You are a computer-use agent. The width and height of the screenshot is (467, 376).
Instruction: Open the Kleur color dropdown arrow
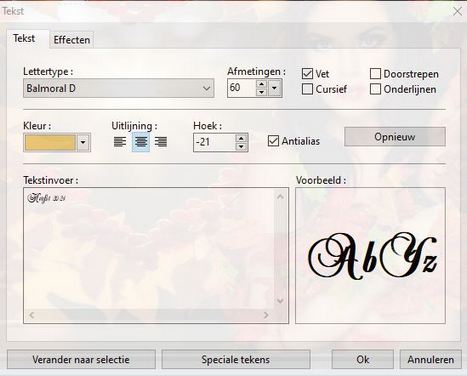coord(83,143)
